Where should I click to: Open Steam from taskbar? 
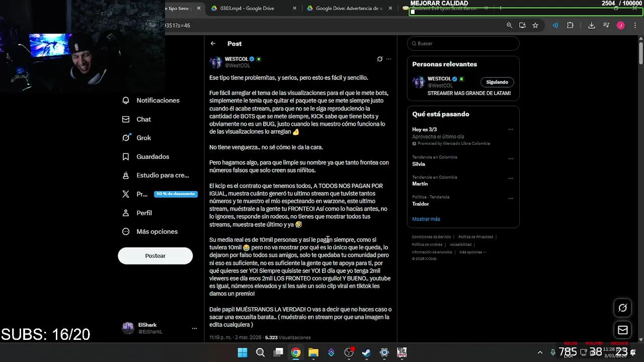(366, 352)
